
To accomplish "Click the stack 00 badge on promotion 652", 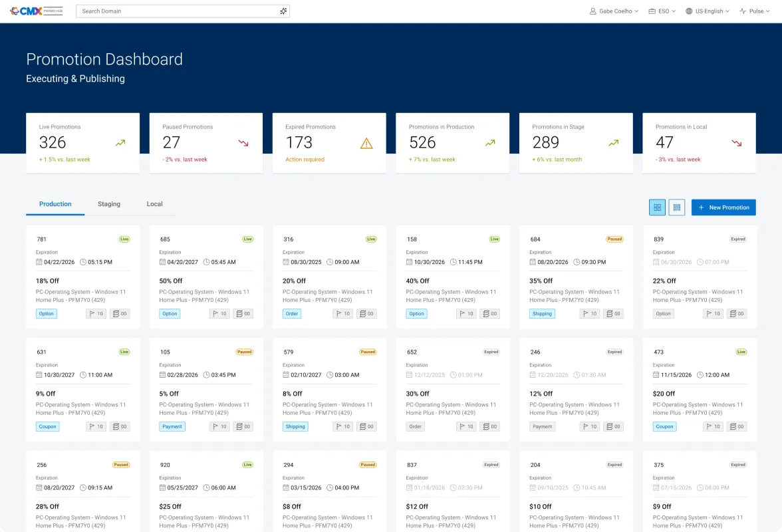I will (489, 426).
